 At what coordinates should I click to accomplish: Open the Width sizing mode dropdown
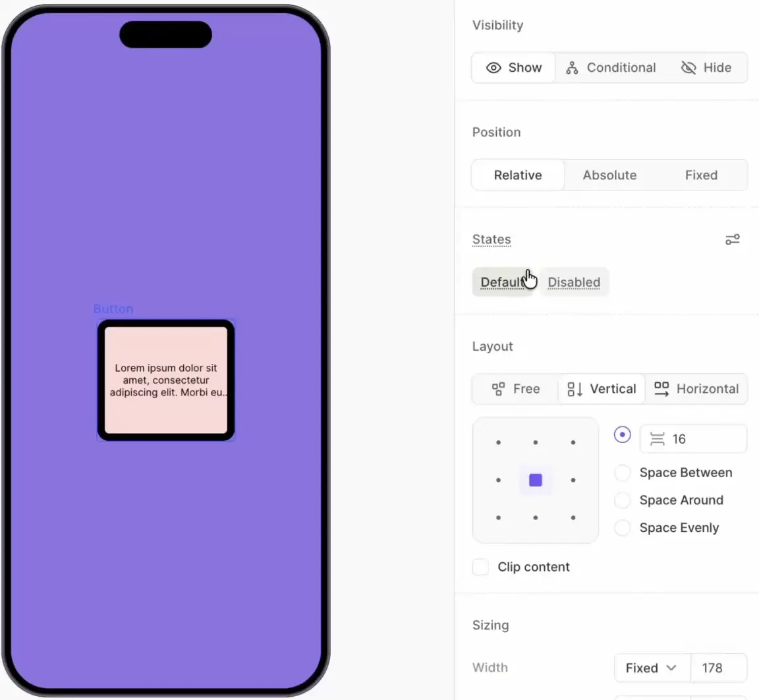click(652, 668)
